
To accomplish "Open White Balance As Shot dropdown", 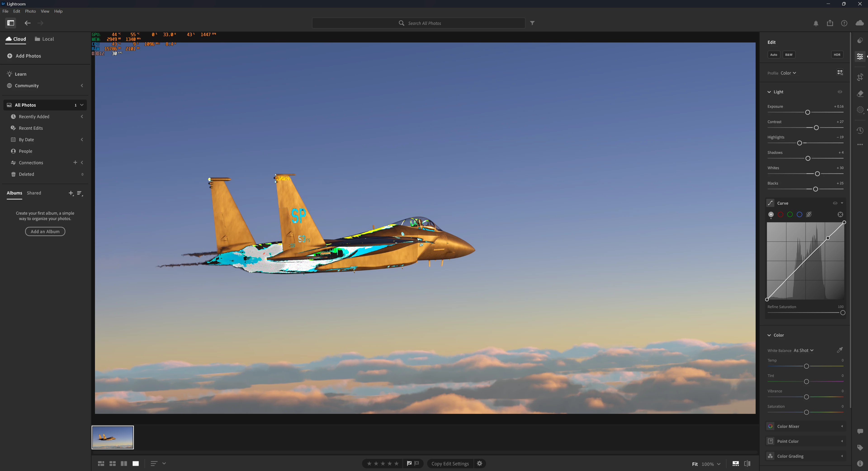I will (x=803, y=350).
